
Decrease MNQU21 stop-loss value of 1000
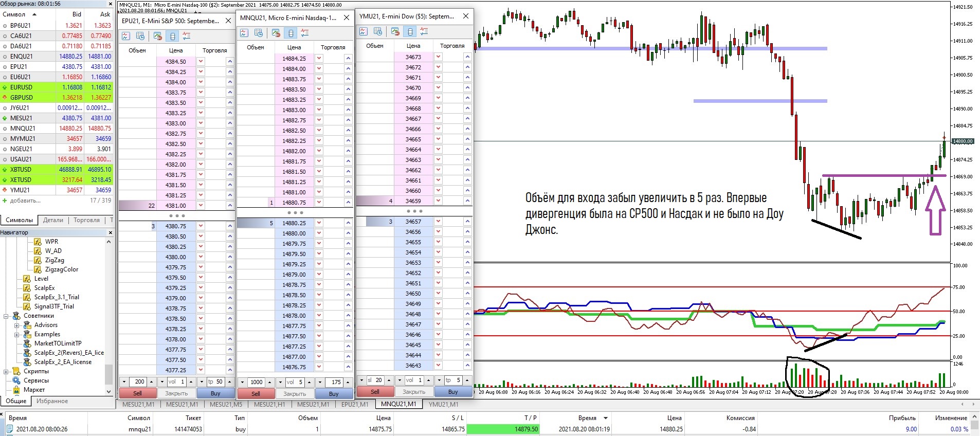click(243, 383)
